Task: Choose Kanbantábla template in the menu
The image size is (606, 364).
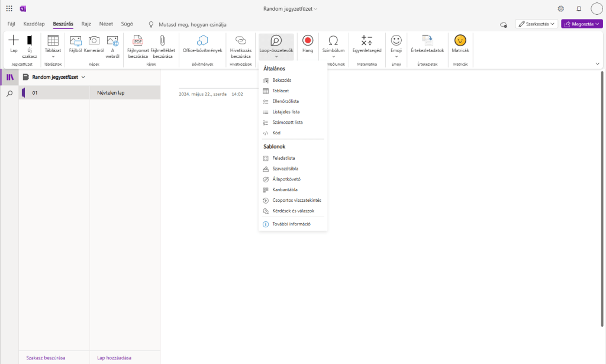Action: coord(285,190)
